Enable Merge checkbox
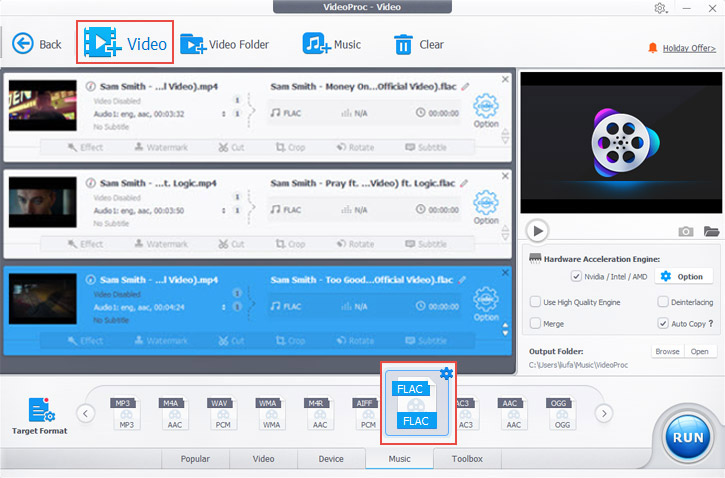Viewport: 725px width, 478px height. coord(535,324)
